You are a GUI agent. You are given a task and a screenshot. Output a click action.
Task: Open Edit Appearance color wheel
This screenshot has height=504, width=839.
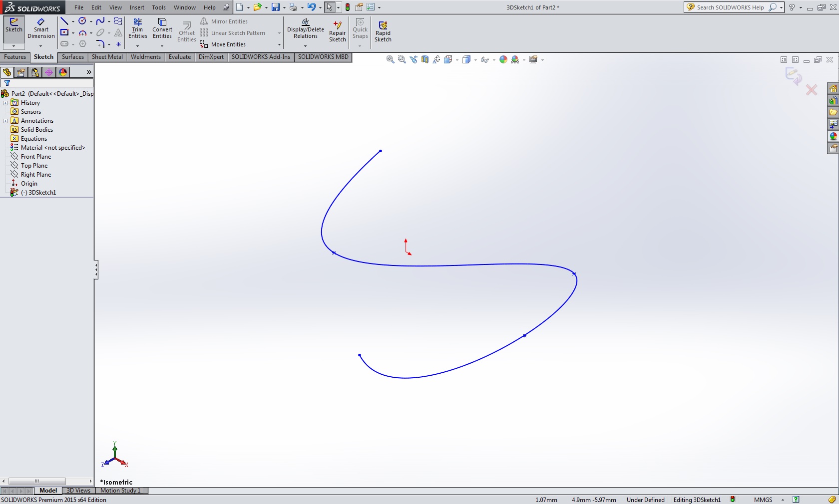click(503, 60)
